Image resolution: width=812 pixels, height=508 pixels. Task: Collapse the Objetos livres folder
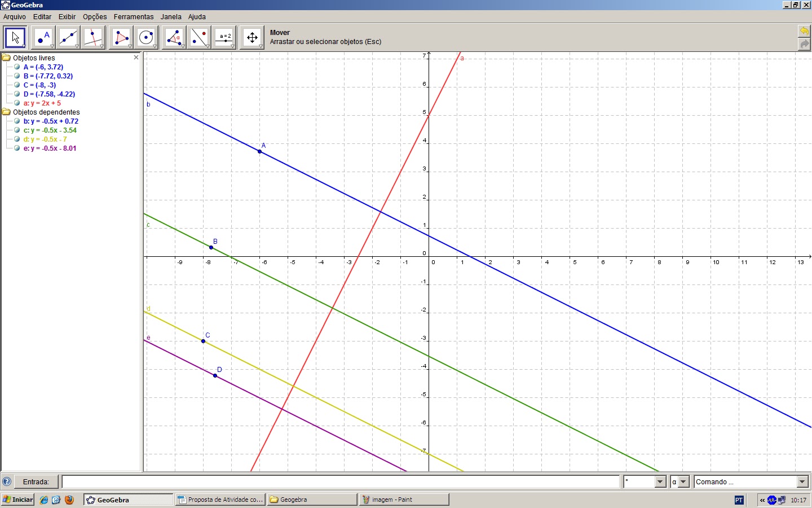click(x=6, y=58)
